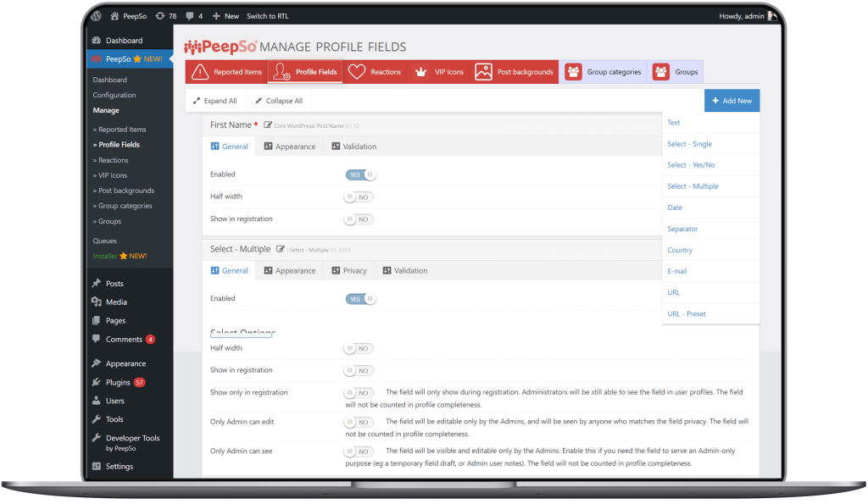Click Switch to RTL in admin bar
This screenshot has width=868, height=504.
267,16
